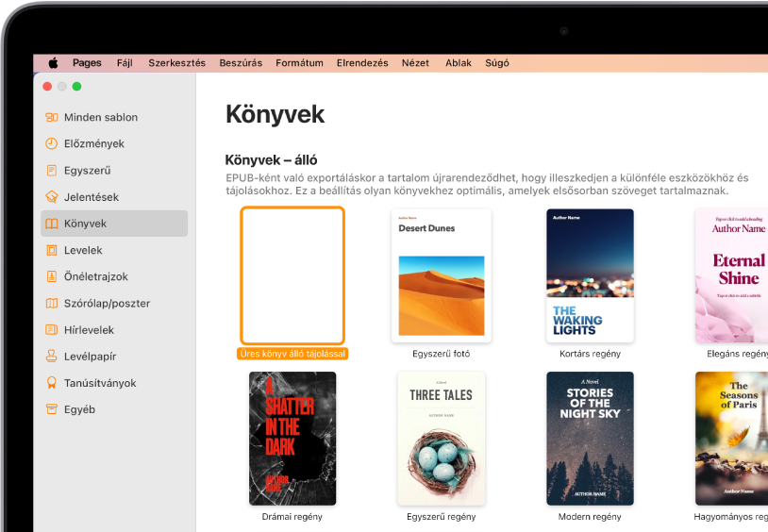
Task: Select Hírlevelek category label
Action: click(x=89, y=330)
